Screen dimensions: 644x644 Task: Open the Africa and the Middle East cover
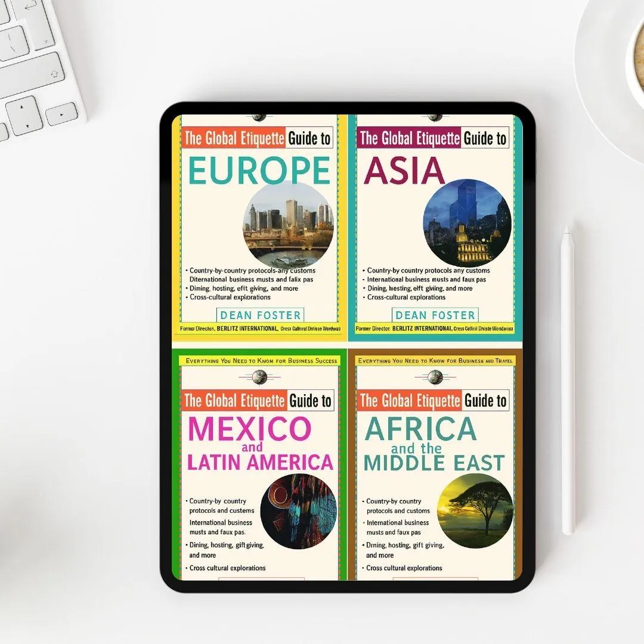[x=435, y=465]
